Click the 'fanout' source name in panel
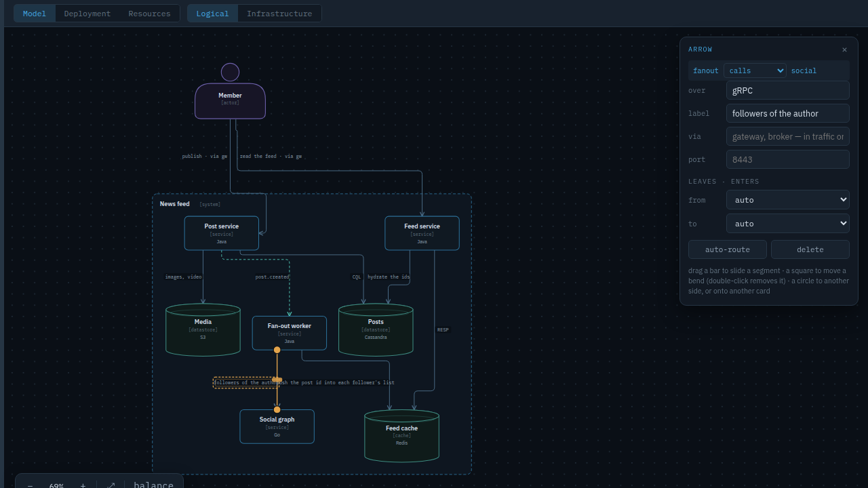868x488 pixels. (x=706, y=70)
